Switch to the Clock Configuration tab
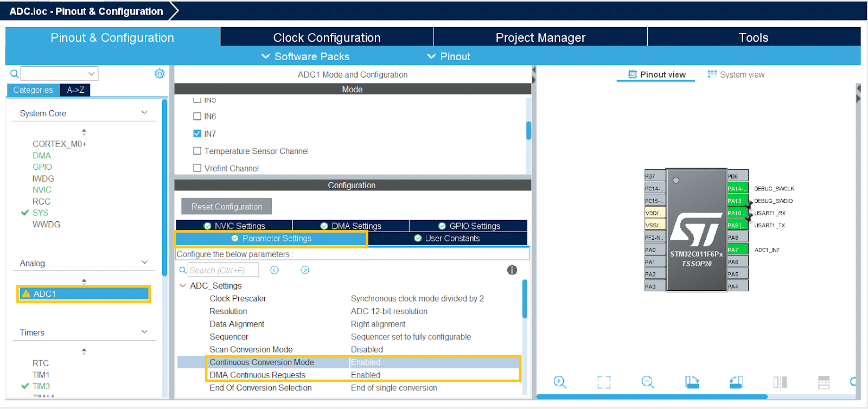Image resolution: width=868 pixels, height=409 pixels. [x=327, y=37]
